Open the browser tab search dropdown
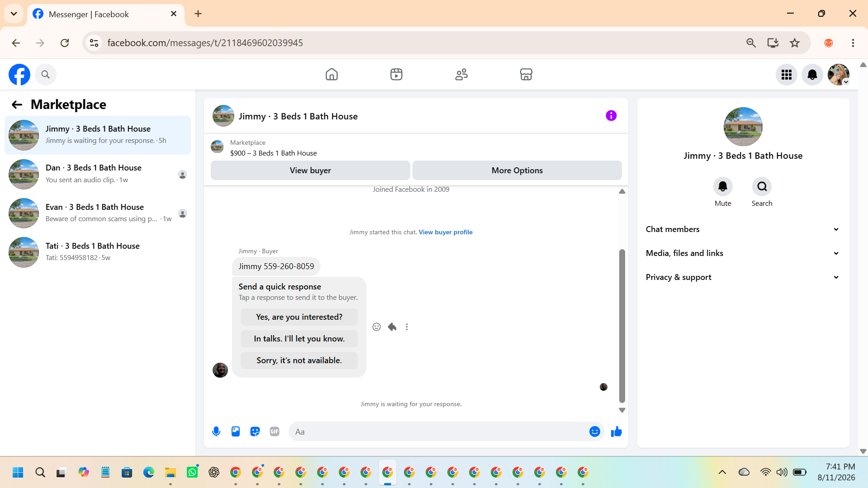Screen dimensions: 868x488 click(14, 14)
